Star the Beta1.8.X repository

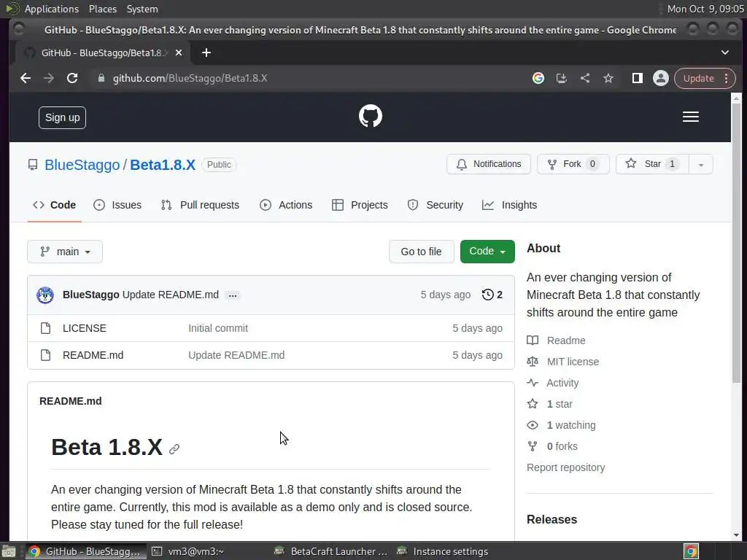(x=652, y=164)
